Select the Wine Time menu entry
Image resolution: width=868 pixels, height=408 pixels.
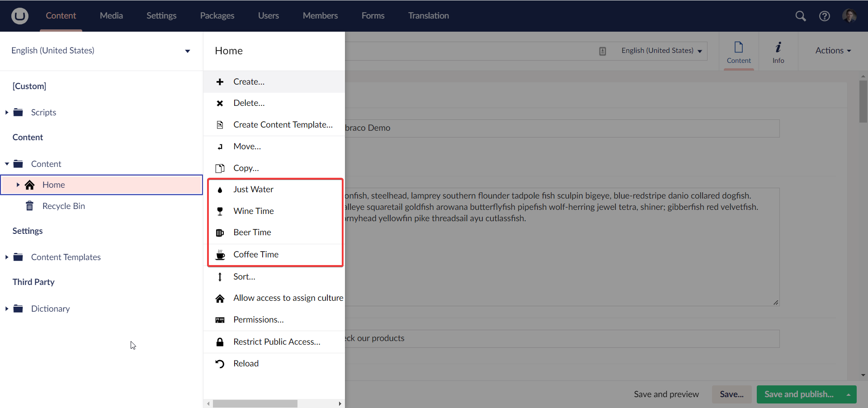pyautogui.click(x=275, y=211)
